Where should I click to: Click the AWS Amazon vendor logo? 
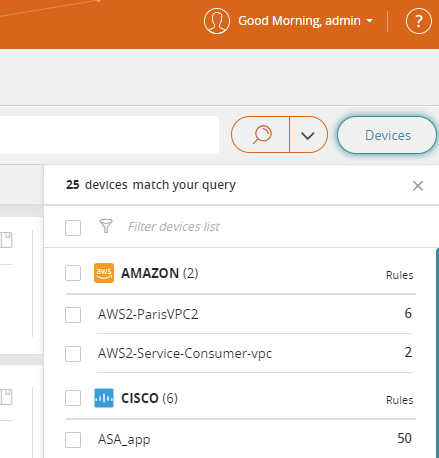pyautogui.click(x=104, y=273)
